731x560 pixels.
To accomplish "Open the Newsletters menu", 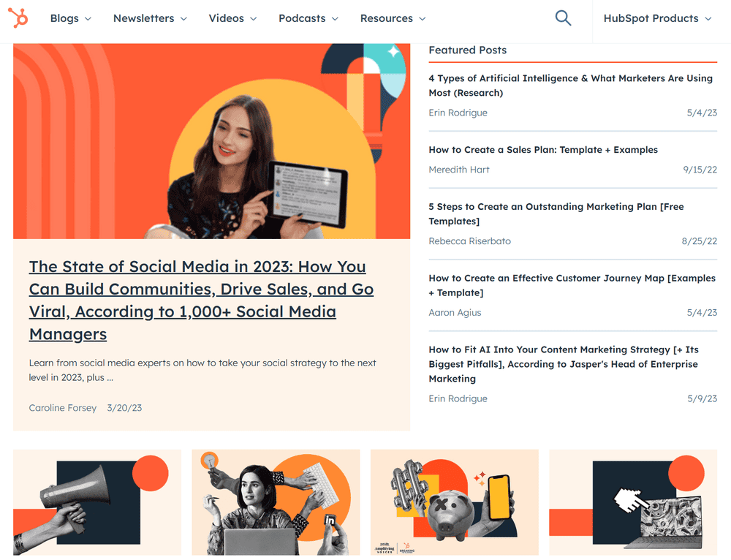I will click(x=150, y=18).
